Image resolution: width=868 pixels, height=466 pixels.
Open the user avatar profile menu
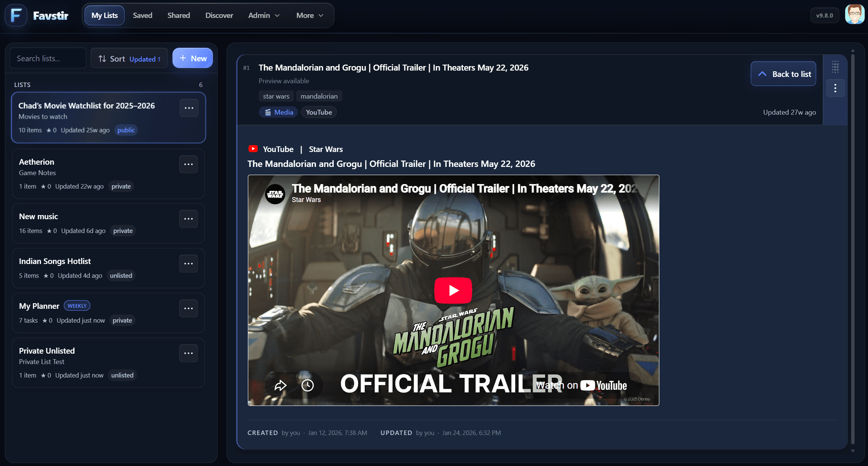[855, 15]
